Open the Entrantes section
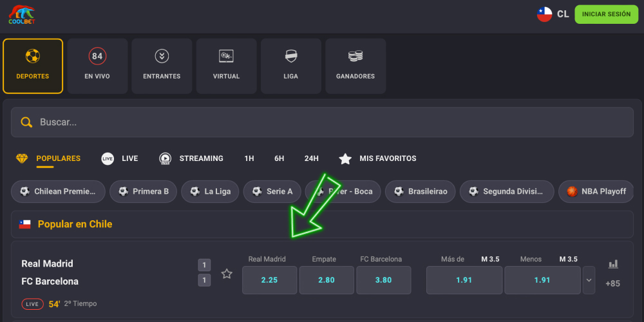644x322 pixels. coord(162,66)
